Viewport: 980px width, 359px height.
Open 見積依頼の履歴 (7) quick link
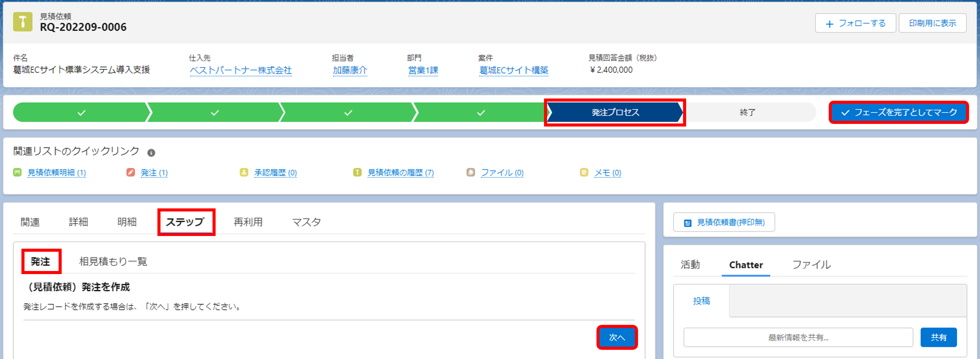tap(401, 172)
